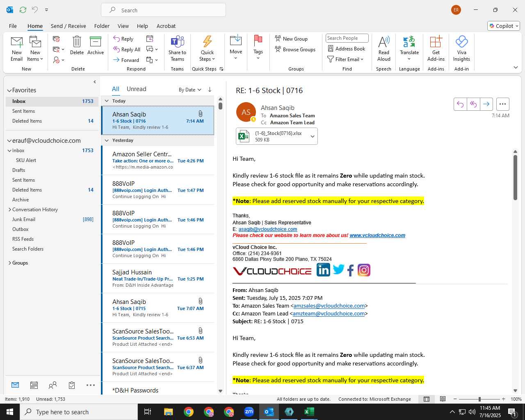Click the Search People field

click(347, 38)
